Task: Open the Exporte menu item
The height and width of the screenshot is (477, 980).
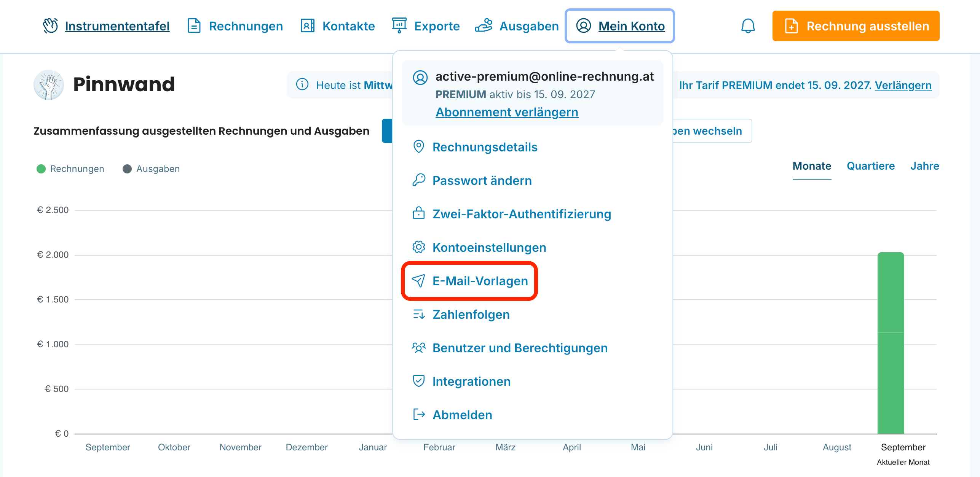Action: 437,26
